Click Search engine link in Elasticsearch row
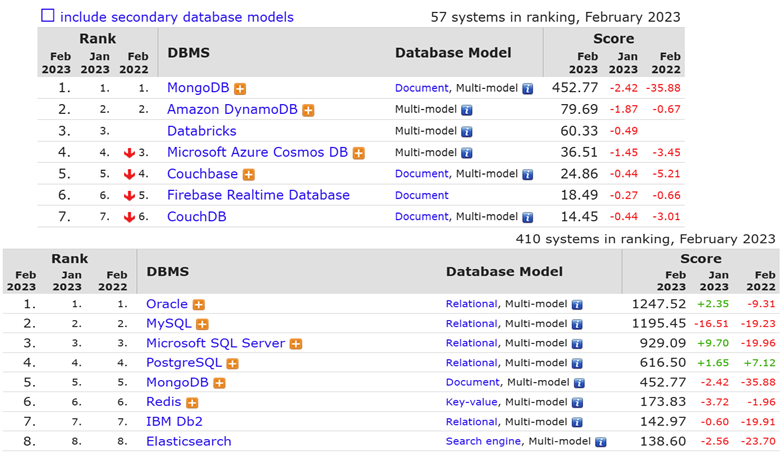Image resolution: width=784 pixels, height=454 pixels. (x=483, y=442)
